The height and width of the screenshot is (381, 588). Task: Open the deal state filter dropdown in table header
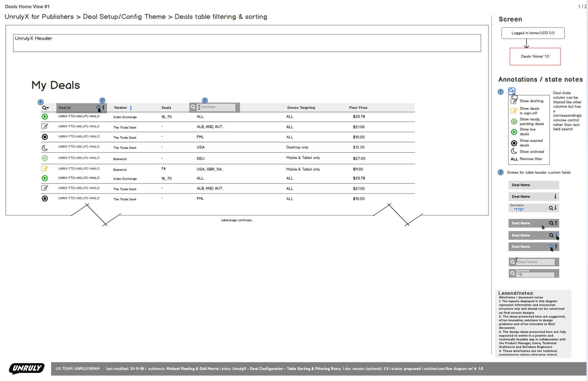coord(45,108)
